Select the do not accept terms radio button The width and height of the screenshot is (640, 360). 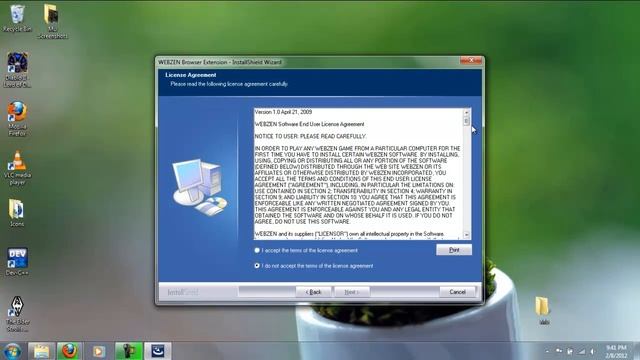tap(257, 266)
